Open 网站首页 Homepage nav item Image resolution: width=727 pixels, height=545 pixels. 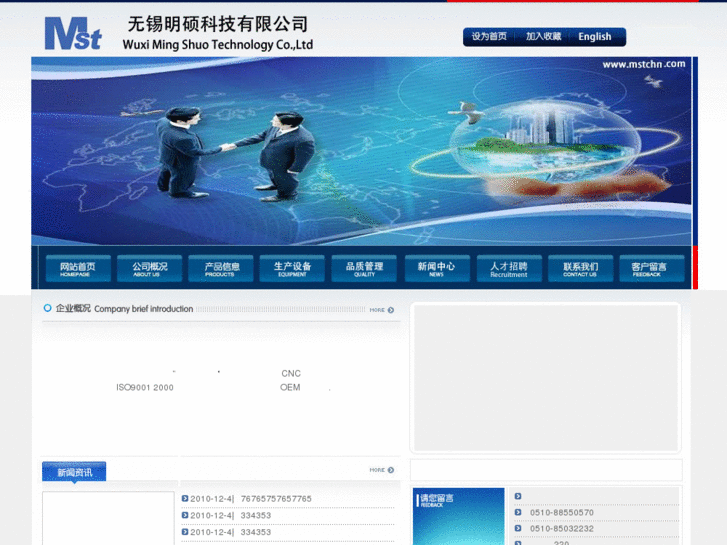click(78, 269)
